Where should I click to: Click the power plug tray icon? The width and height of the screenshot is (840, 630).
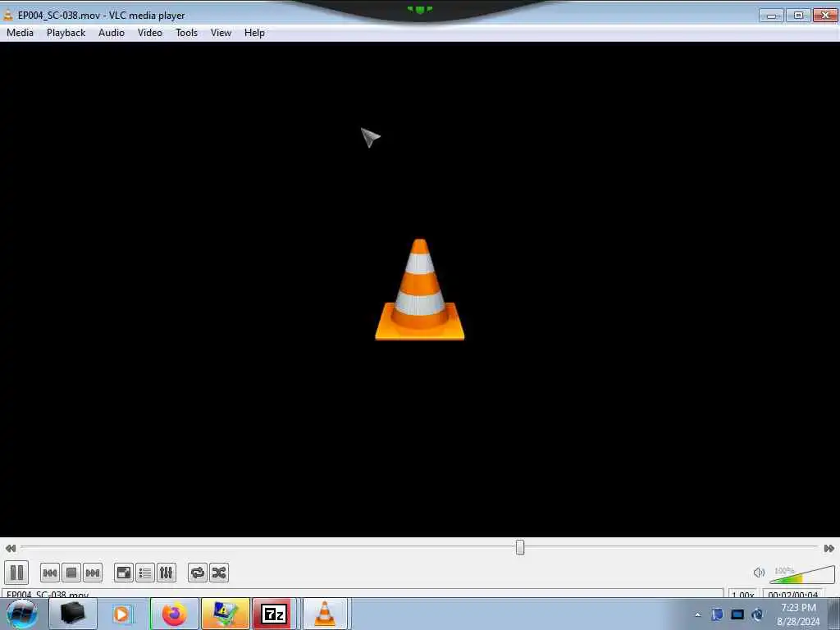[x=757, y=614]
